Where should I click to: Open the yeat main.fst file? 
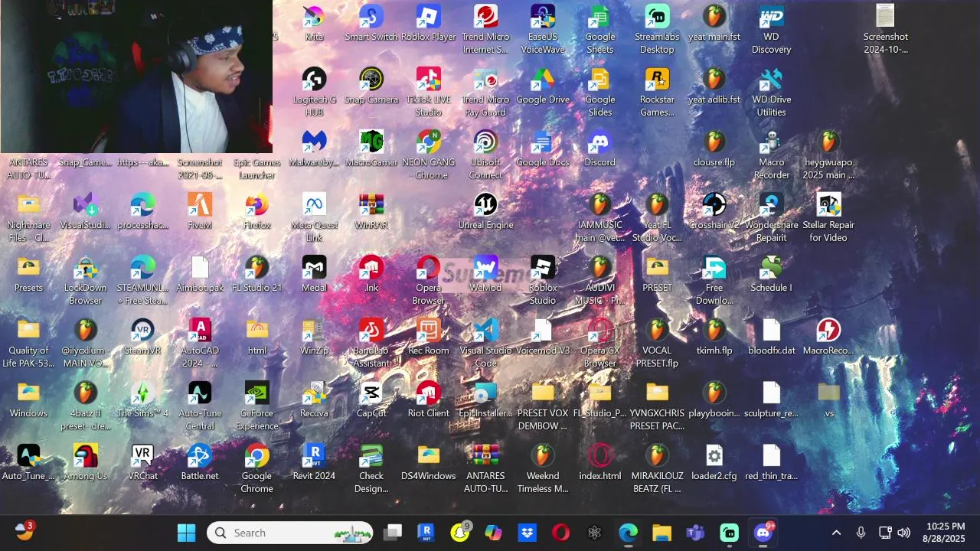[x=714, y=23]
